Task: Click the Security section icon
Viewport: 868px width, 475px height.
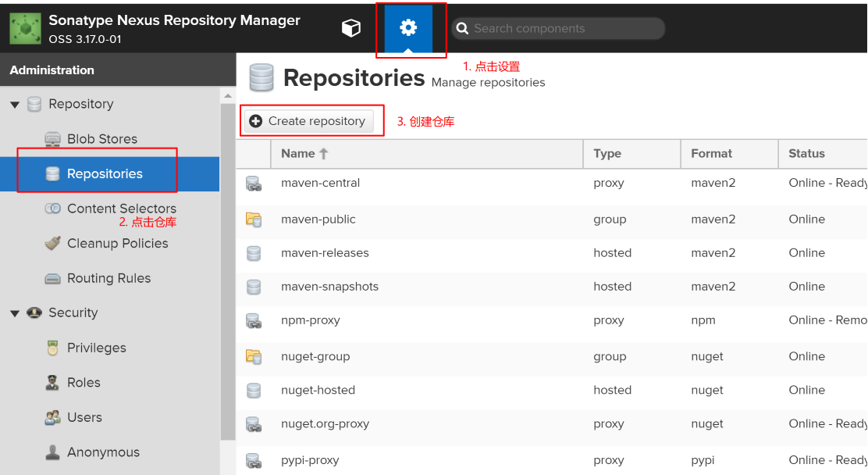Action: coord(34,312)
